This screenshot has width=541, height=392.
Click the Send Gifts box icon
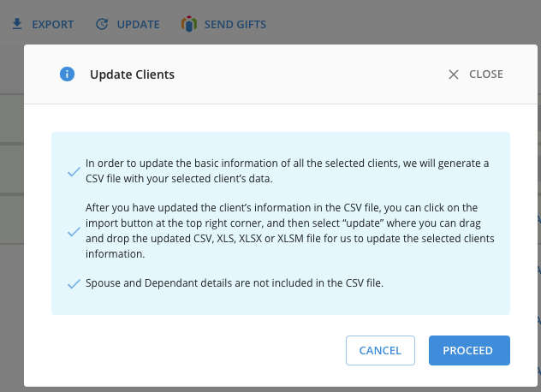pos(189,24)
